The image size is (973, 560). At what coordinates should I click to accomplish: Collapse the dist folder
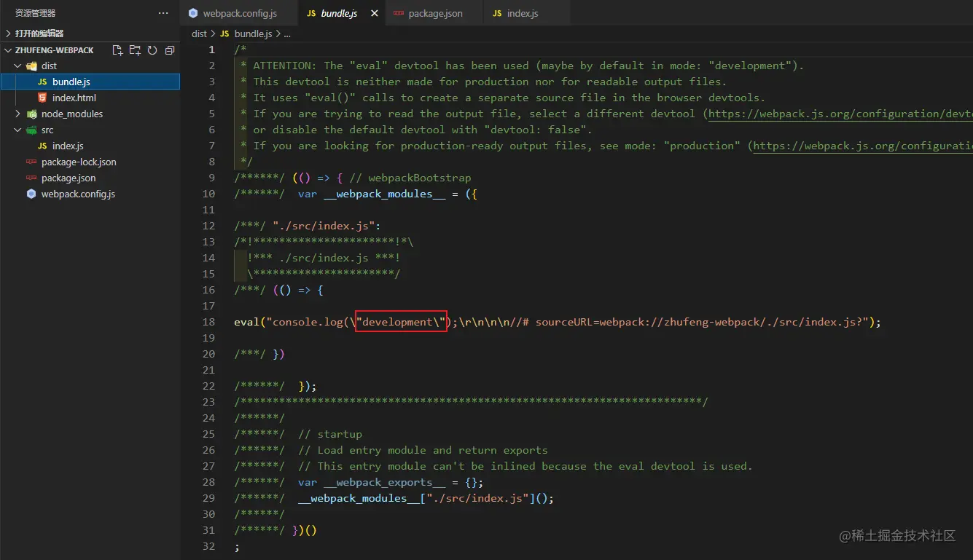pyautogui.click(x=18, y=66)
